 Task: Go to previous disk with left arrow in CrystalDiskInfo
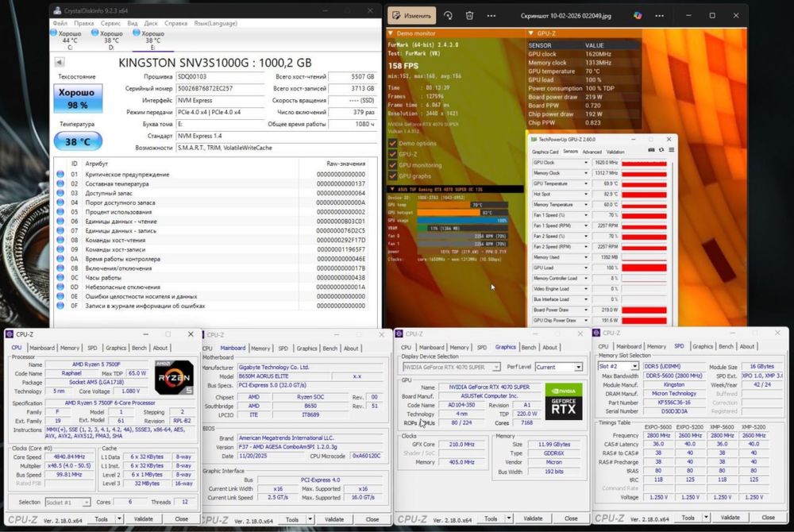click(x=60, y=62)
